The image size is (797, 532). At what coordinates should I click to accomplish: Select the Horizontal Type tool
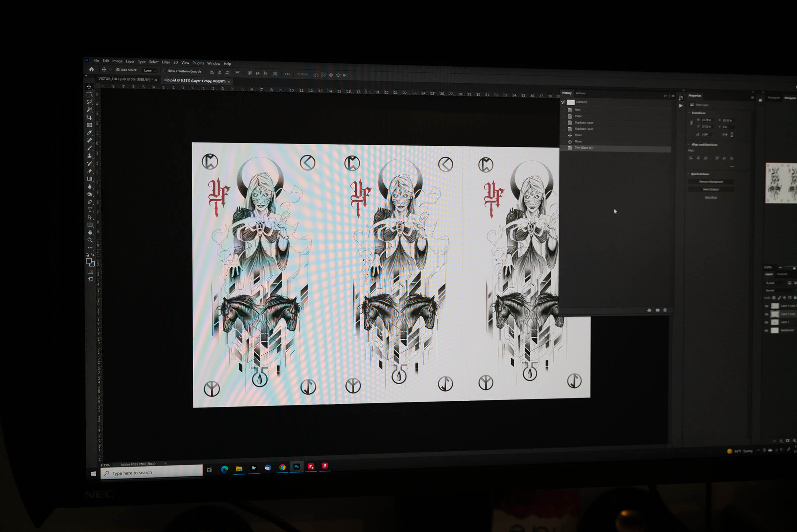point(90,210)
